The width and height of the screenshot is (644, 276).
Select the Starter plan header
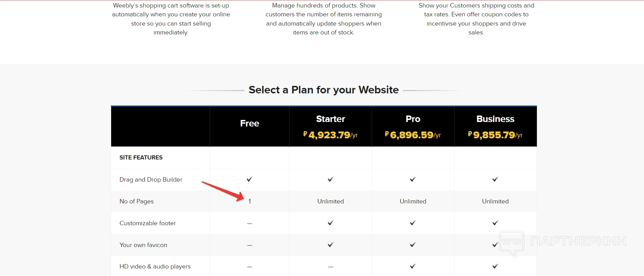(x=330, y=119)
